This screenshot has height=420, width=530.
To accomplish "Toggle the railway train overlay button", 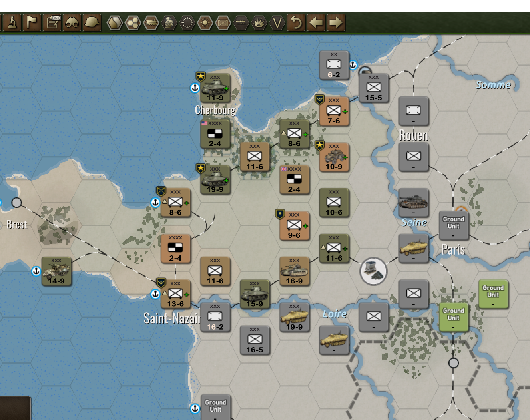I will tap(151, 23).
